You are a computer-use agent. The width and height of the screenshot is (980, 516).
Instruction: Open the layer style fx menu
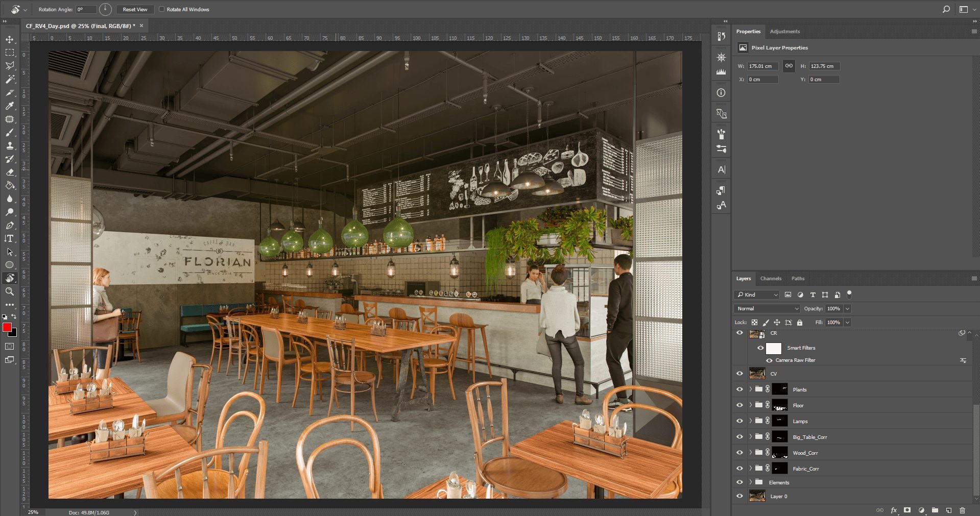pyautogui.click(x=894, y=510)
